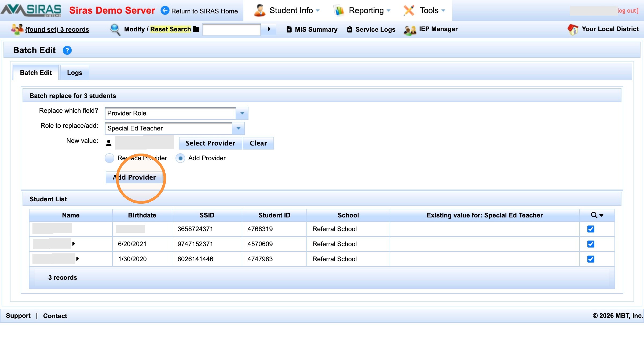The image size is (644, 360).
Task: Expand the row arrow for the student born 6/20/2021
Action: click(74, 244)
